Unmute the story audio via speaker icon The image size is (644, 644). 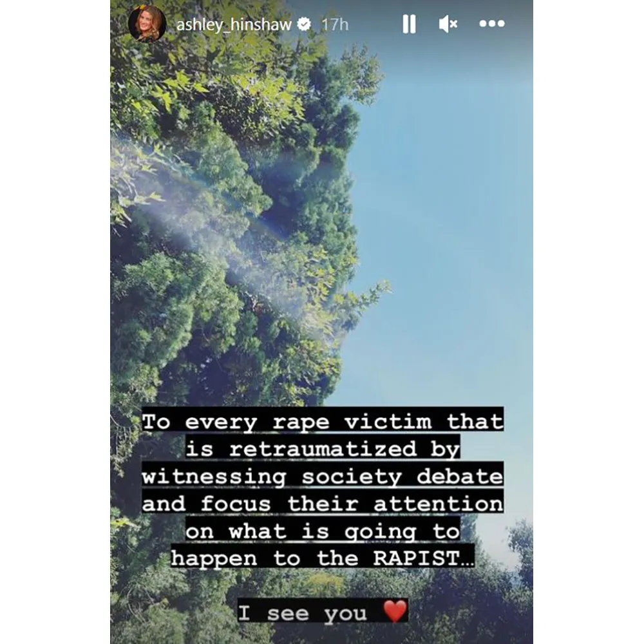(448, 24)
